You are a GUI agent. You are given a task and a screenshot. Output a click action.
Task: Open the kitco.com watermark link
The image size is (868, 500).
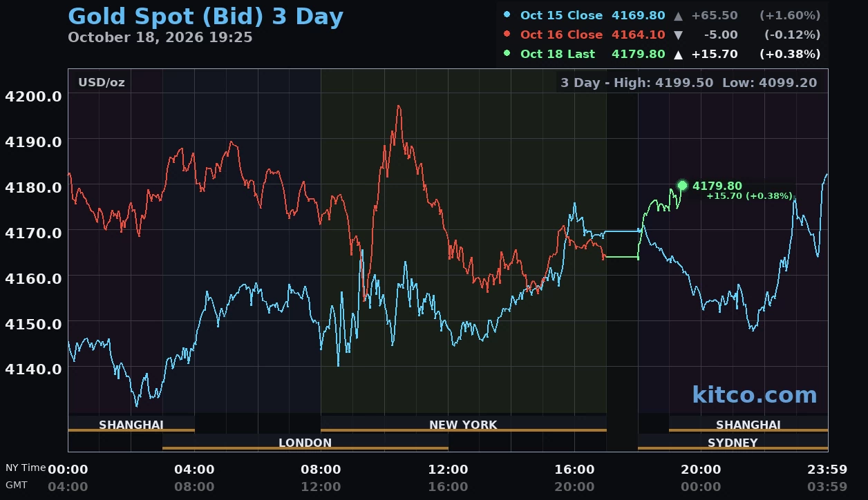tap(754, 395)
